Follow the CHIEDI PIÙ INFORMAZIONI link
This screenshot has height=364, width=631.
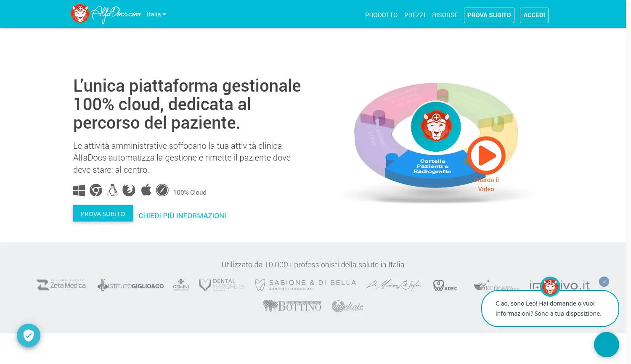coord(182,216)
